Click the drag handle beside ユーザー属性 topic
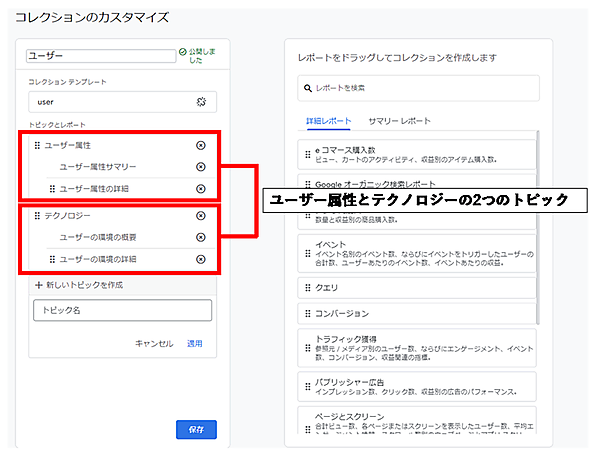600x459 pixels. (x=37, y=146)
